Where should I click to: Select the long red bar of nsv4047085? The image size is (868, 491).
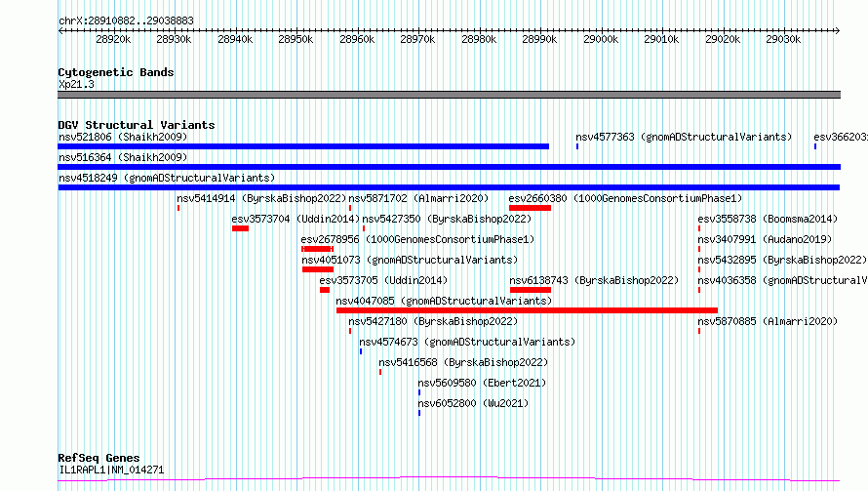point(527,310)
